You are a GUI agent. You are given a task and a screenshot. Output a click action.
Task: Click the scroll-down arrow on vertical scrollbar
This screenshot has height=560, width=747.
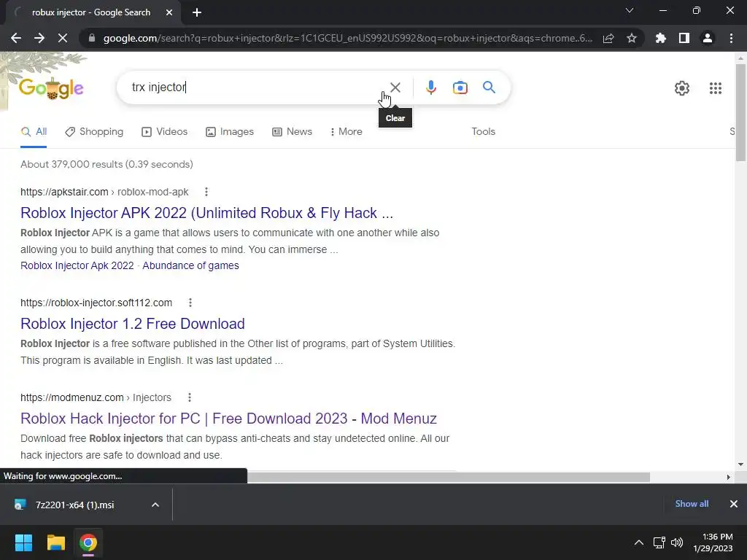pos(740,464)
